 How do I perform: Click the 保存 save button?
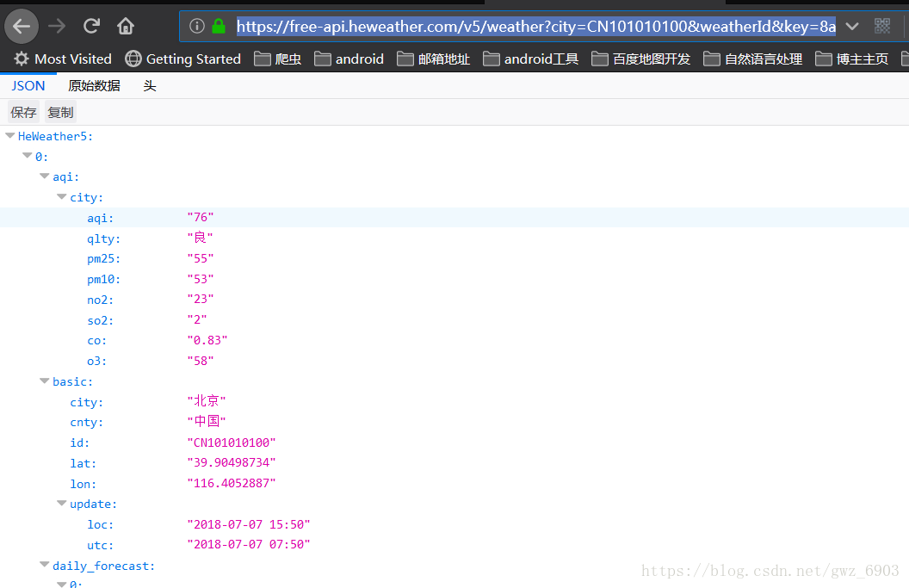[x=23, y=112]
